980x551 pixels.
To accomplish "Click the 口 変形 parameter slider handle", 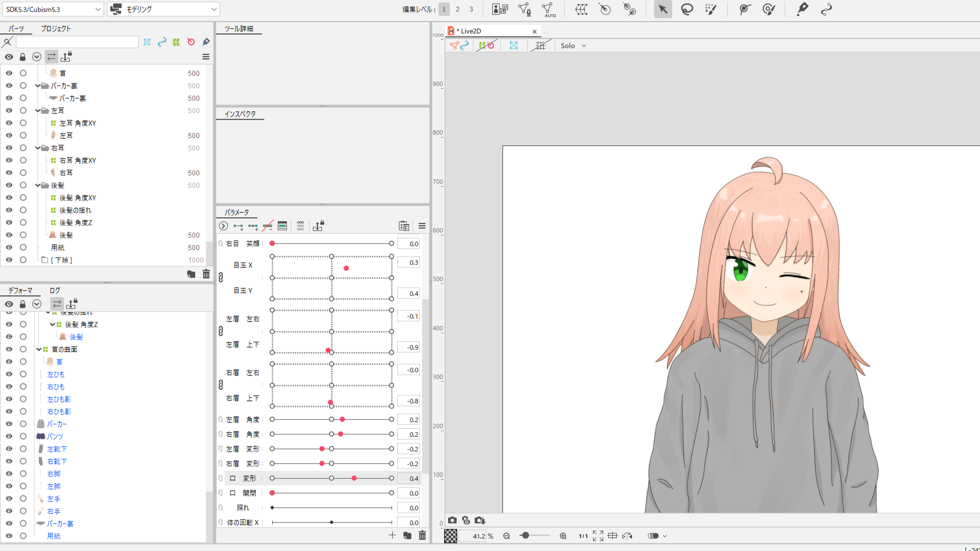I will [x=354, y=479].
